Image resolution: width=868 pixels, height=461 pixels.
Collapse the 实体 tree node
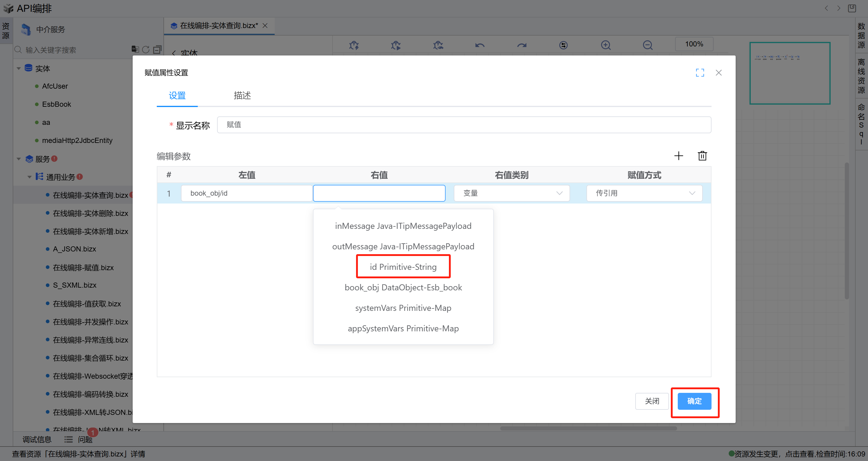point(19,68)
